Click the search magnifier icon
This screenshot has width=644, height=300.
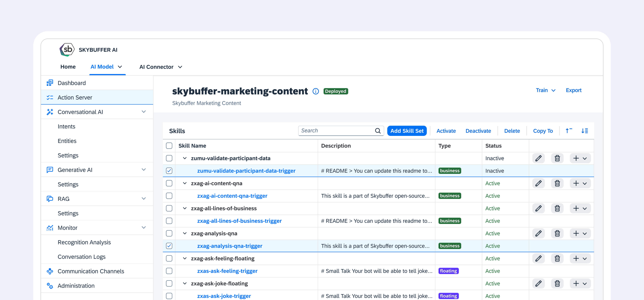(378, 131)
